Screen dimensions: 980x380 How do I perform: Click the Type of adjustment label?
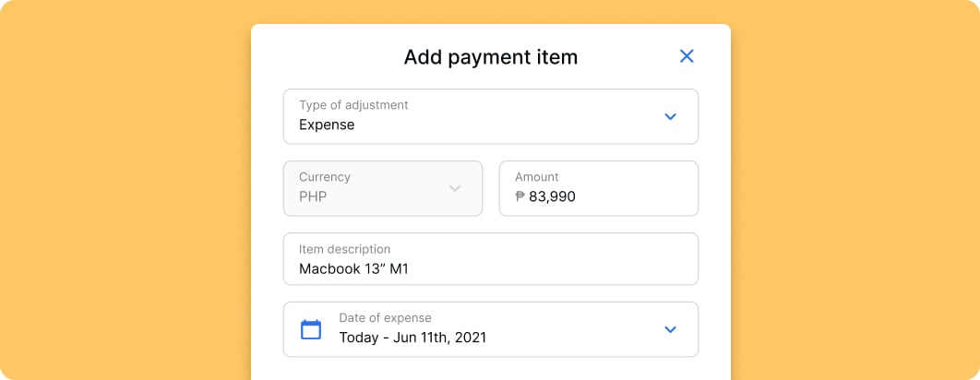(x=353, y=105)
